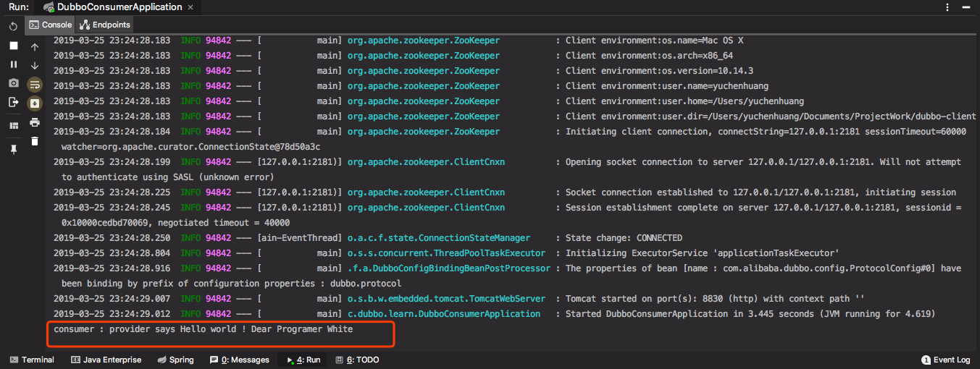Click 'Initializing ExecutorService' log message
Screen dimensions: 980x369
click(702, 253)
